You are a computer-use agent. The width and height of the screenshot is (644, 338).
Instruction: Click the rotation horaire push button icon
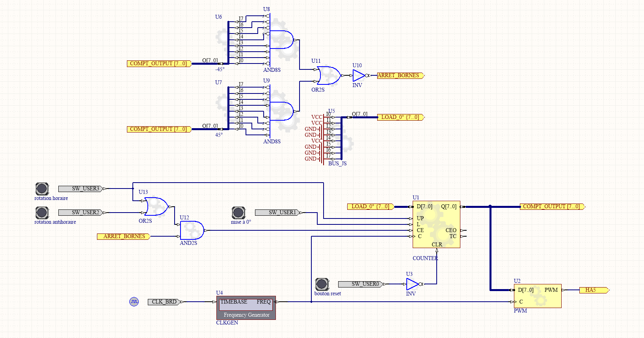tap(42, 189)
